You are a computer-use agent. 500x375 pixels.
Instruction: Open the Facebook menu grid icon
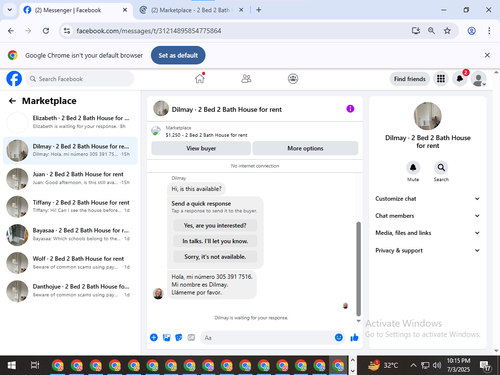pos(441,79)
